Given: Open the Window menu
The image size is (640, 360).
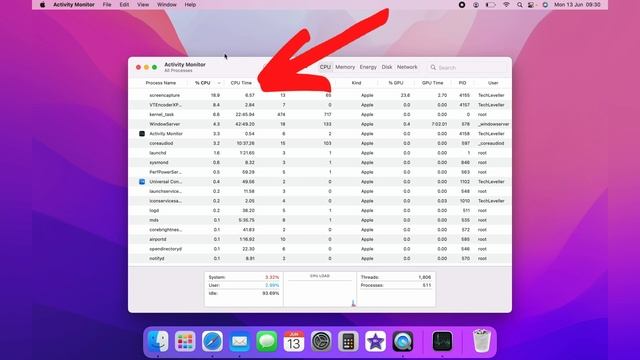Looking at the screenshot, I should click(167, 5).
